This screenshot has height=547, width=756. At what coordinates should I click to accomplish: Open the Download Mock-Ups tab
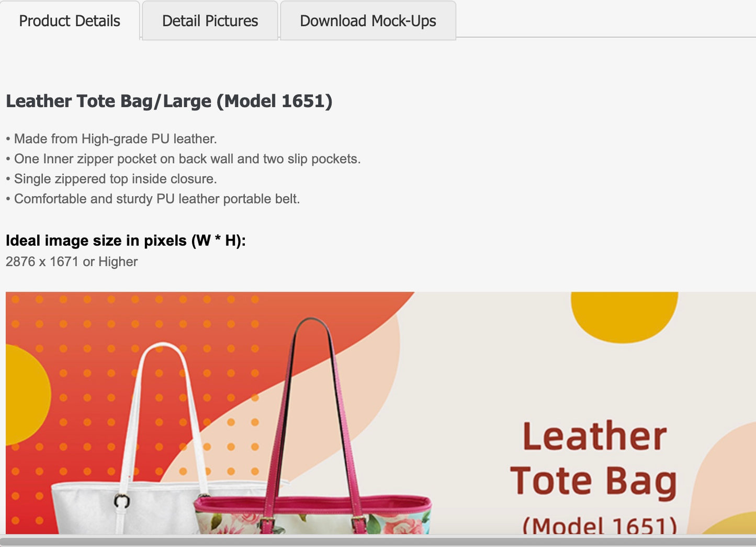coord(367,20)
